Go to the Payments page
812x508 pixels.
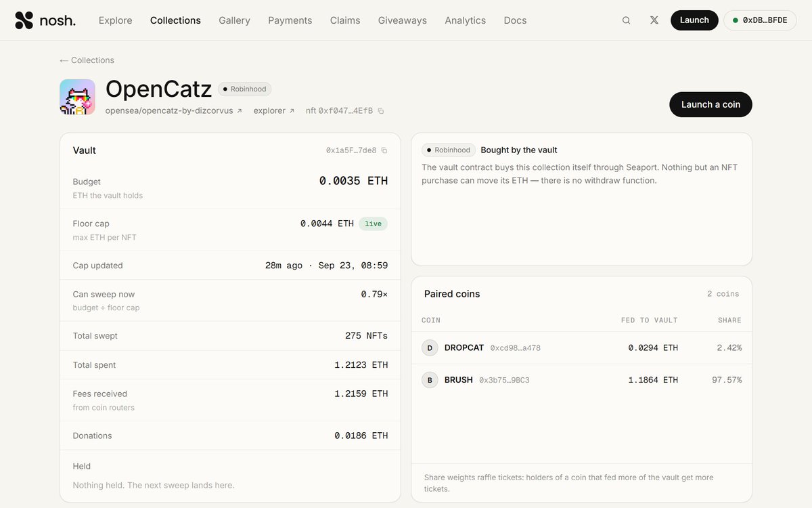tap(290, 20)
